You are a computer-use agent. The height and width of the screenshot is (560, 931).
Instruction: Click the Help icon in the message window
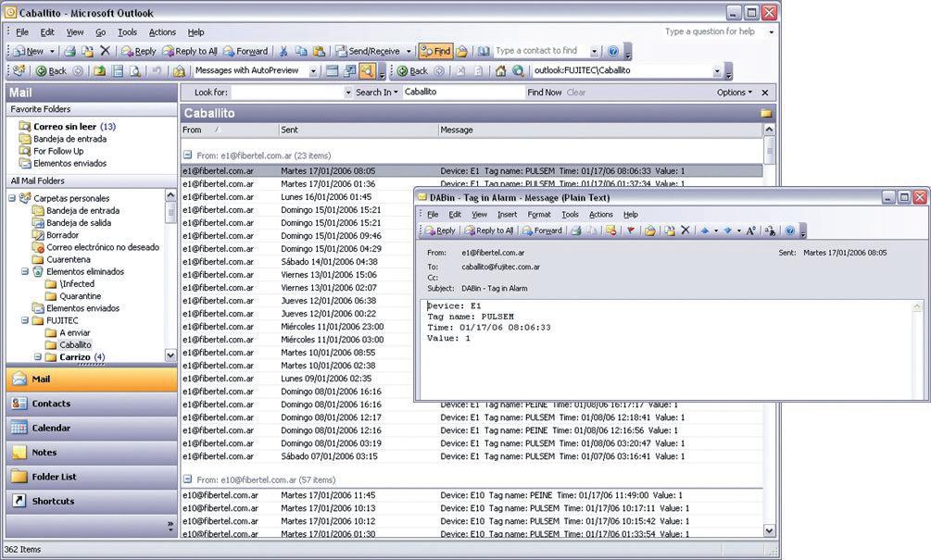coord(789,230)
